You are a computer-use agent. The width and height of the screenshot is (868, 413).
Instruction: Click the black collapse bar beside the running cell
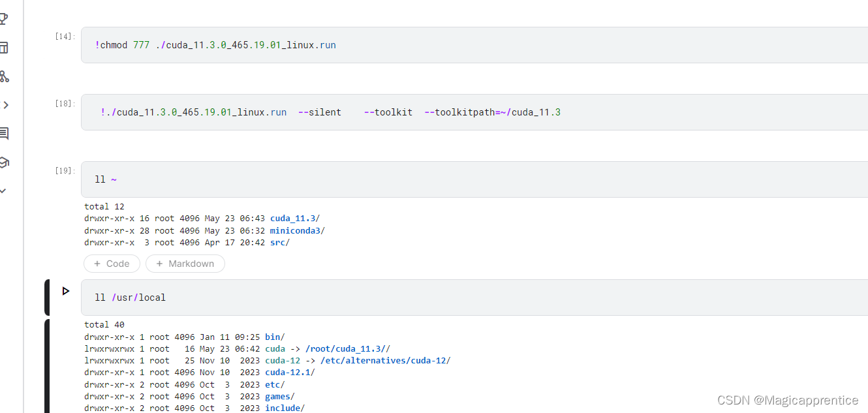pos(46,296)
